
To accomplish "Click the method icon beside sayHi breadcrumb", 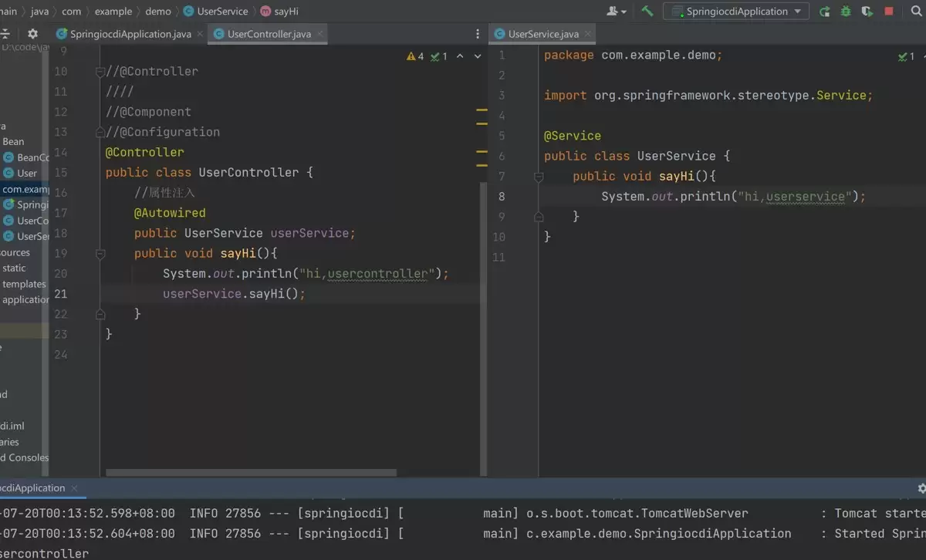I will pos(265,12).
